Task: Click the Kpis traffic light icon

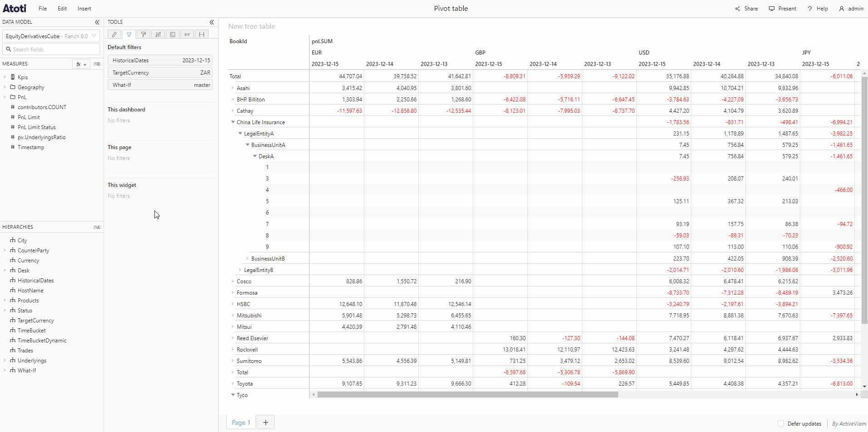Action: [13, 77]
